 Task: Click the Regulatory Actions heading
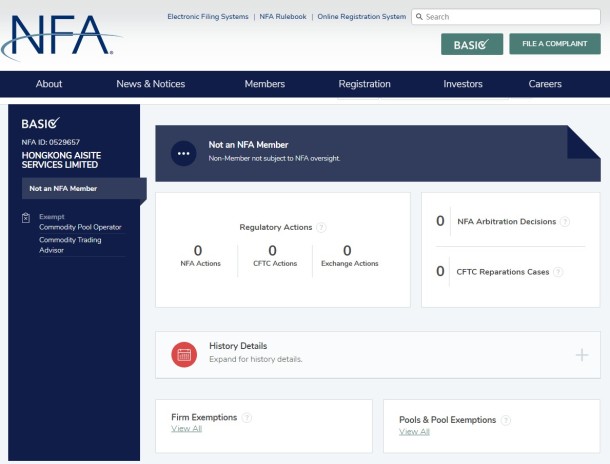coord(276,227)
